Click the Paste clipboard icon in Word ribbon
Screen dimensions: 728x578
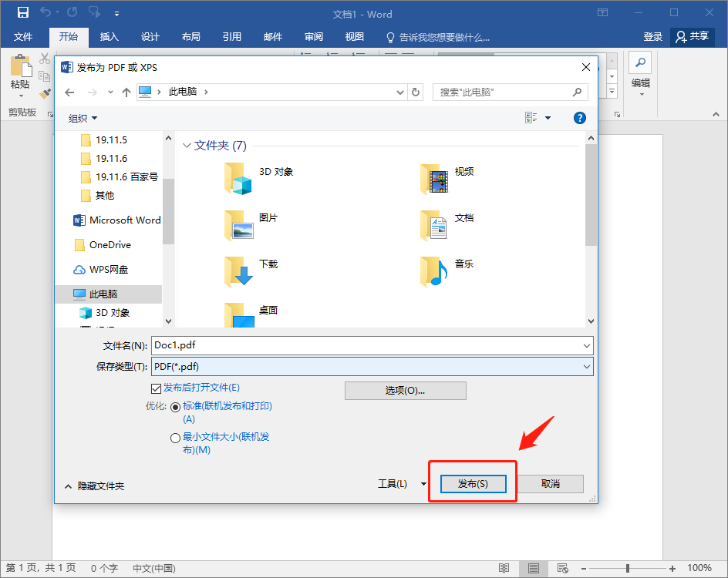coord(20,66)
